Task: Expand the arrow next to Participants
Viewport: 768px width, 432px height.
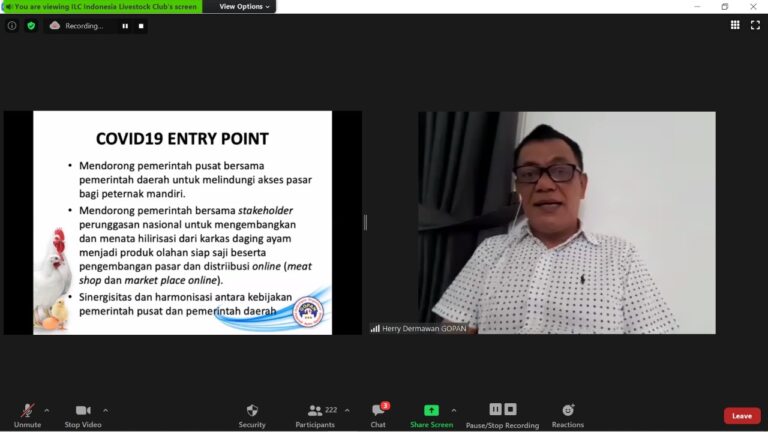Action: click(x=347, y=410)
